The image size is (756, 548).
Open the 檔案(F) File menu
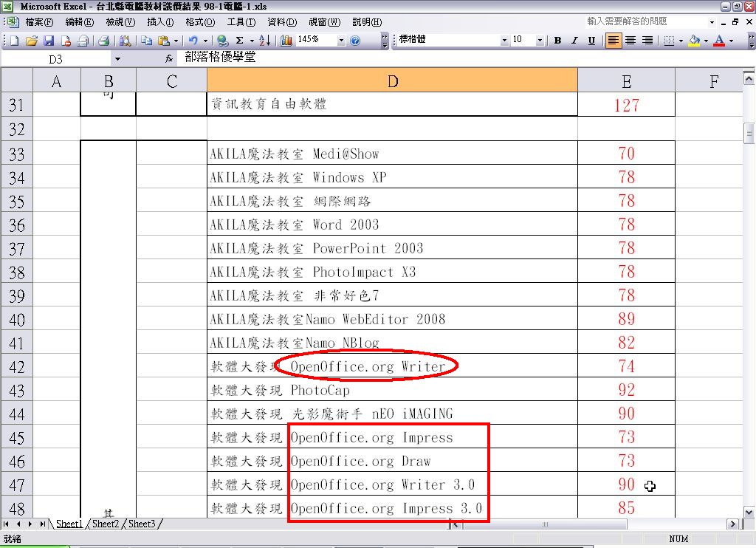click(39, 22)
